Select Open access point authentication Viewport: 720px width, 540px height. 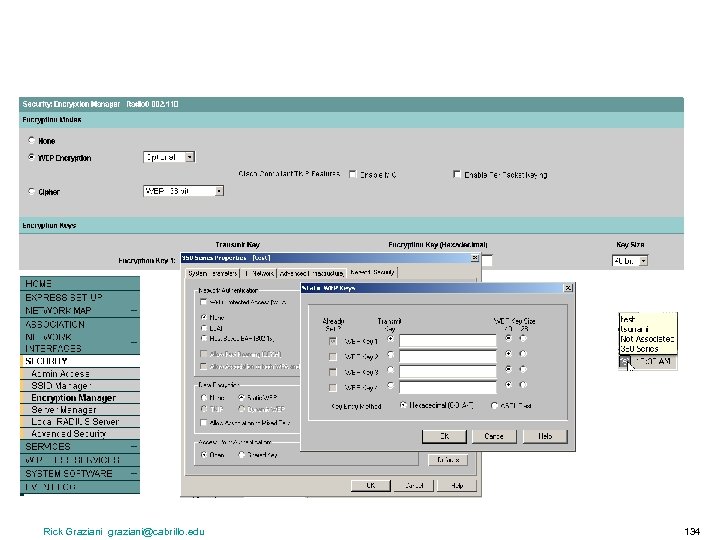click(x=204, y=455)
